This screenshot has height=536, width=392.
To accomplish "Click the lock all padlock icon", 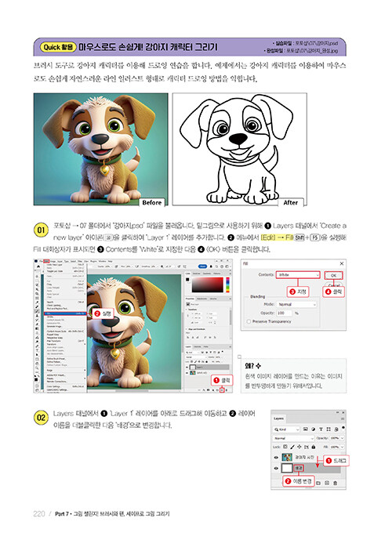I will point(314,447).
